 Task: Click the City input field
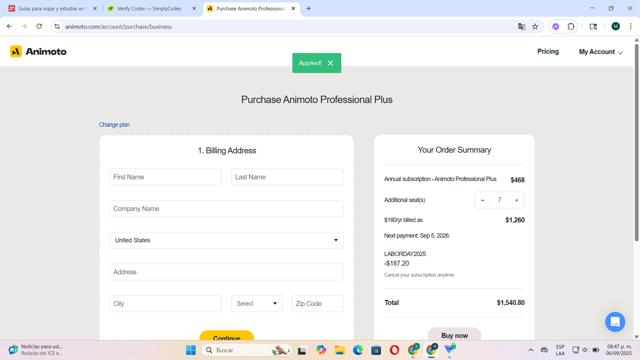[x=165, y=304]
